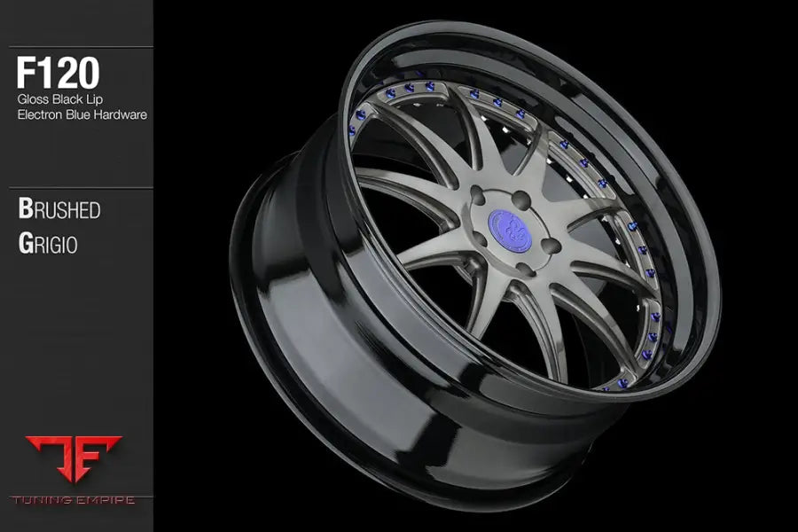Image resolution: width=798 pixels, height=532 pixels.
Task: Click the Electron Blue Hardware label
Action: click(x=82, y=114)
